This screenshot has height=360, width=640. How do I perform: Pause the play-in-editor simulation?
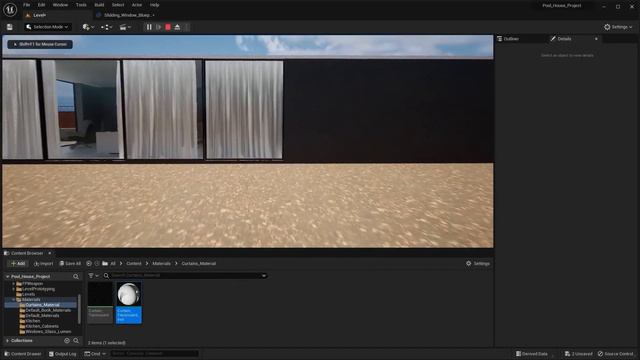click(x=149, y=27)
